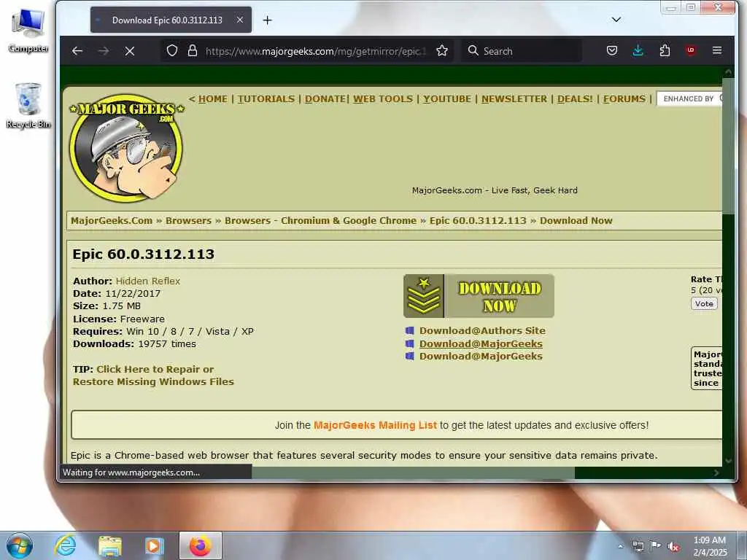Click the big DOWNLOAD NOW button
Viewport: 747px width, 560px height.
coord(479,296)
